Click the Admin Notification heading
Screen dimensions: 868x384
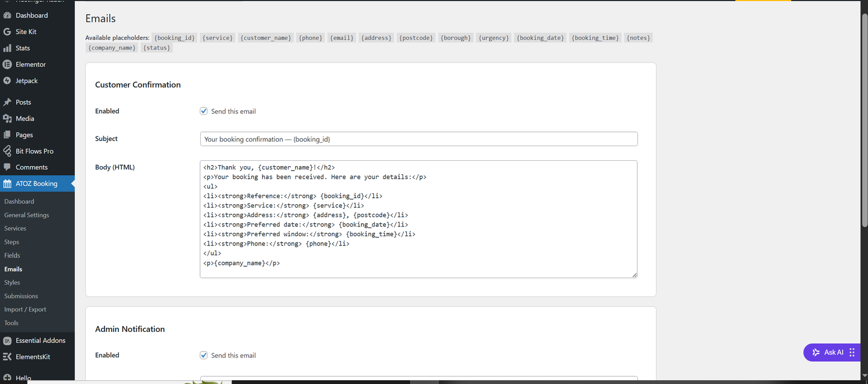coord(130,329)
